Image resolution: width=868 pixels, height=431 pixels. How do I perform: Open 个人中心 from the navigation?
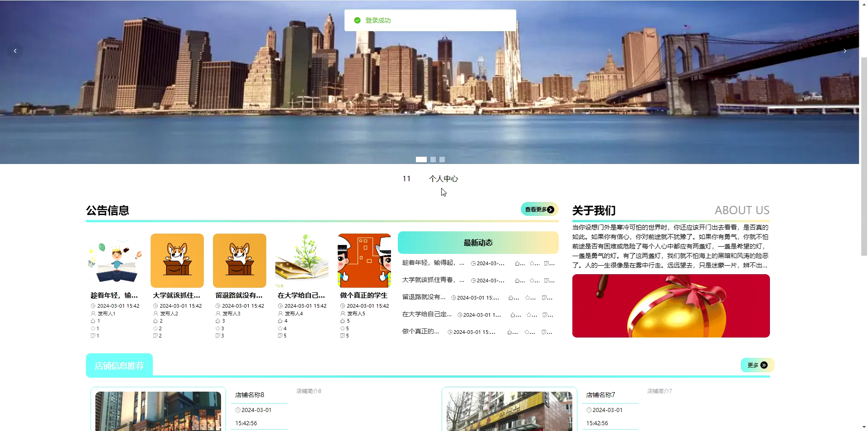(x=443, y=178)
